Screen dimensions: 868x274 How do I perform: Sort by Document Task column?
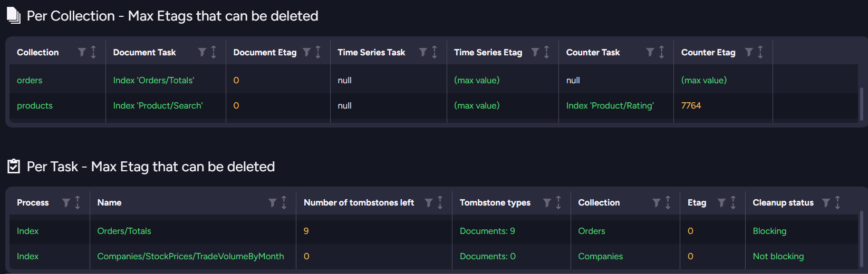pos(214,52)
